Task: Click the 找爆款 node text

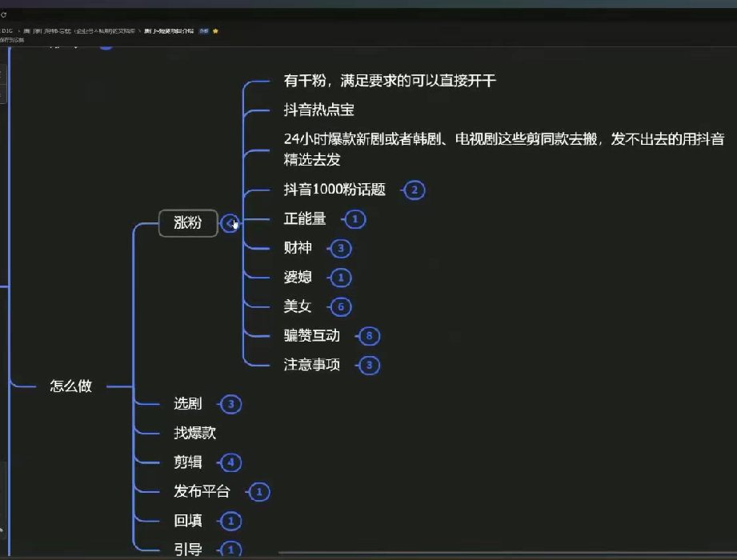Action: [x=194, y=433]
